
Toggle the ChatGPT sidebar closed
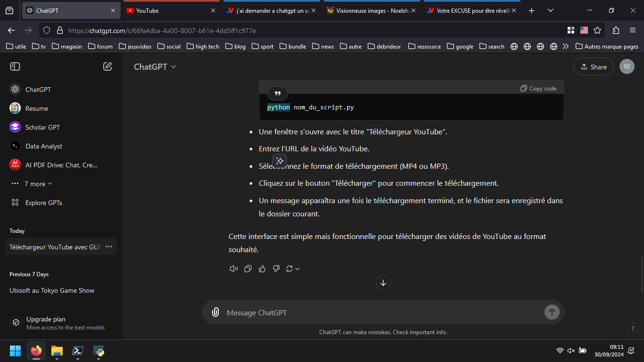[15, 66]
